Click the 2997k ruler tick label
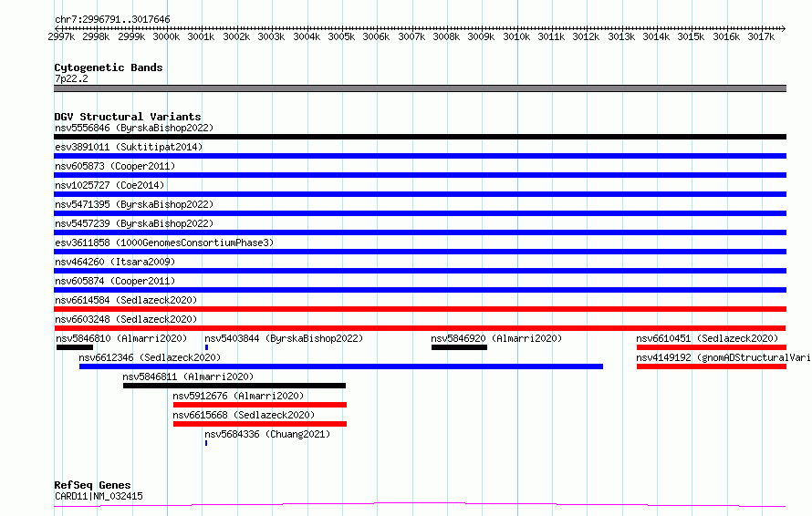Image resolution: width=812 pixels, height=516 pixels. point(61,37)
